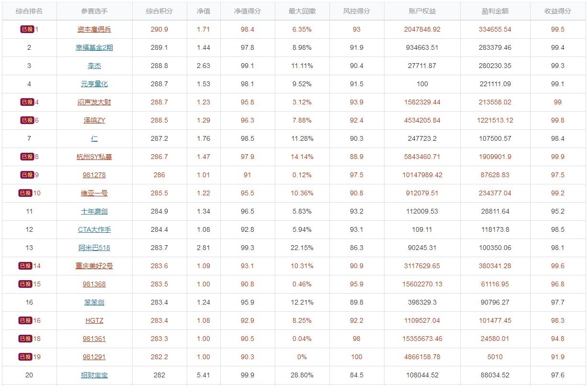This screenshot has height=386, width=588.
Task: Click the 已投 badge beside 981291
Action: tap(25, 357)
